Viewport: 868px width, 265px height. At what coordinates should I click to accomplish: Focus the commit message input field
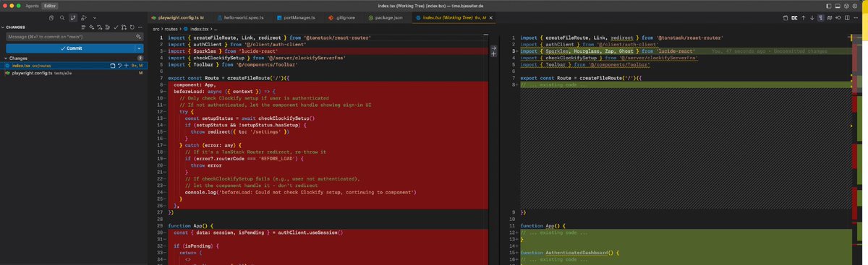(69, 36)
